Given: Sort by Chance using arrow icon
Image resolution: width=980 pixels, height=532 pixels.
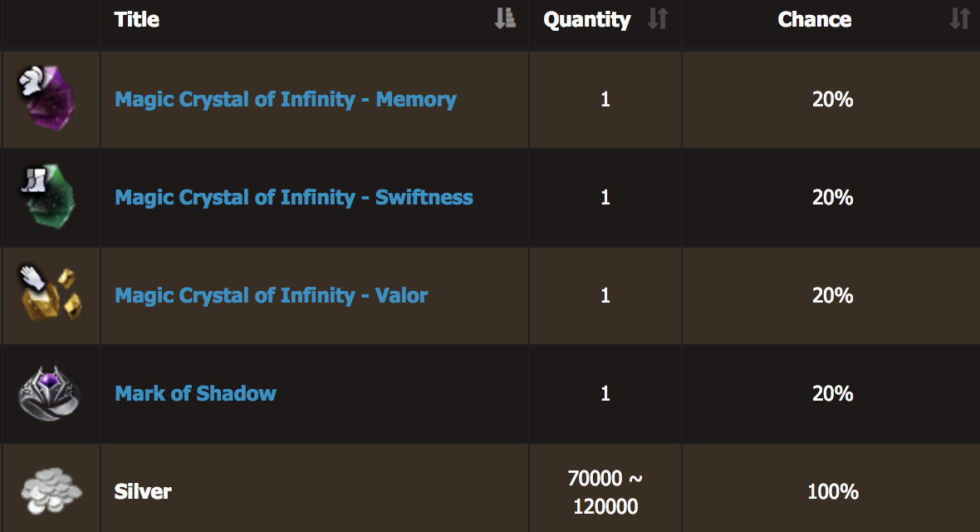Looking at the screenshot, I should point(958,19).
